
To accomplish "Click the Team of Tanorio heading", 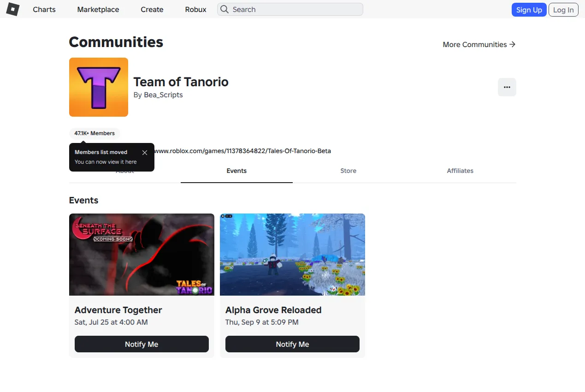I will click(x=181, y=82).
